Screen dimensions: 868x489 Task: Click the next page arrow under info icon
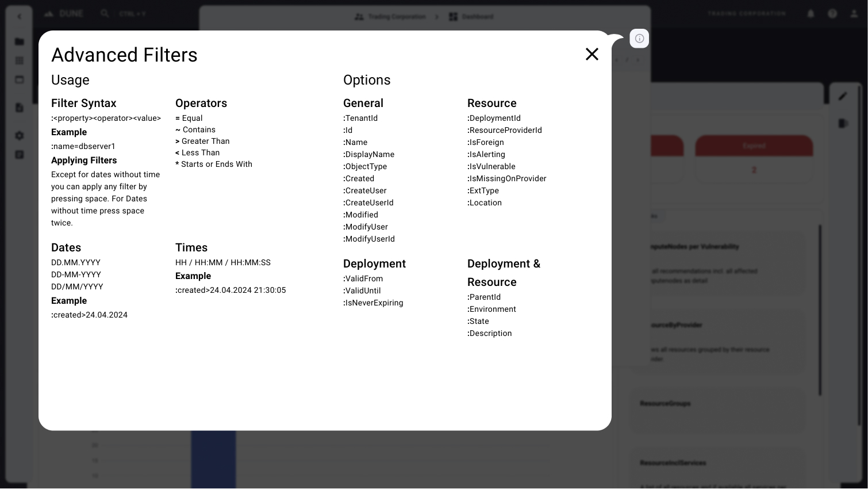point(637,60)
